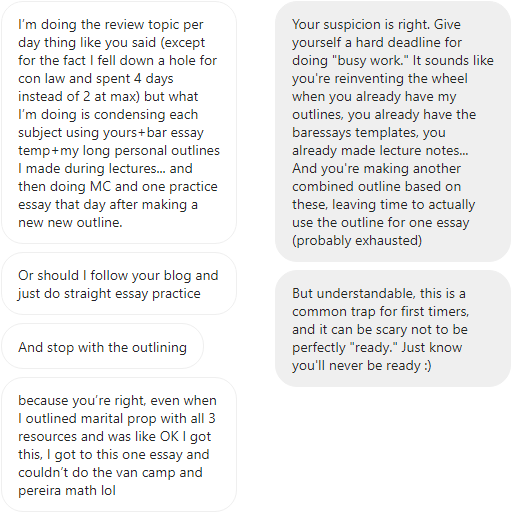Click the words "reinventing the wheel"
This screenshot has height=513, width=512.
[401, 79]
